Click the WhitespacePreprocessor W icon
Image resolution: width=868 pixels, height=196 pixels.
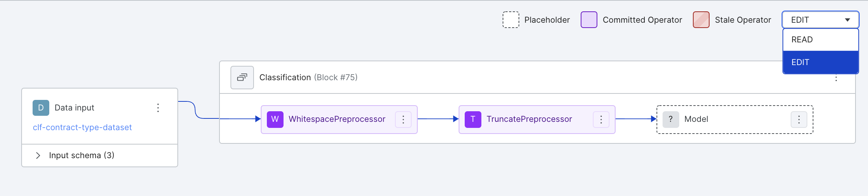(x=275, y=119)
